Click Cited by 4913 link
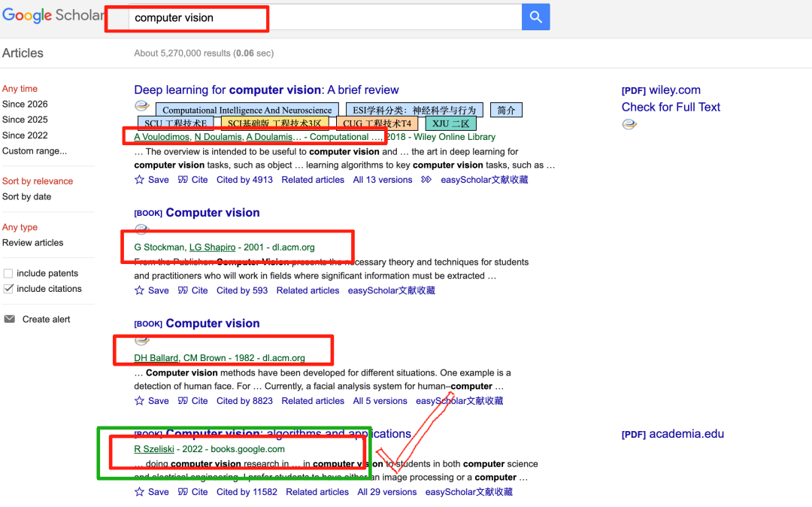Screen dimensions: 812x507 pyautogui.click(x=244, y=180)
